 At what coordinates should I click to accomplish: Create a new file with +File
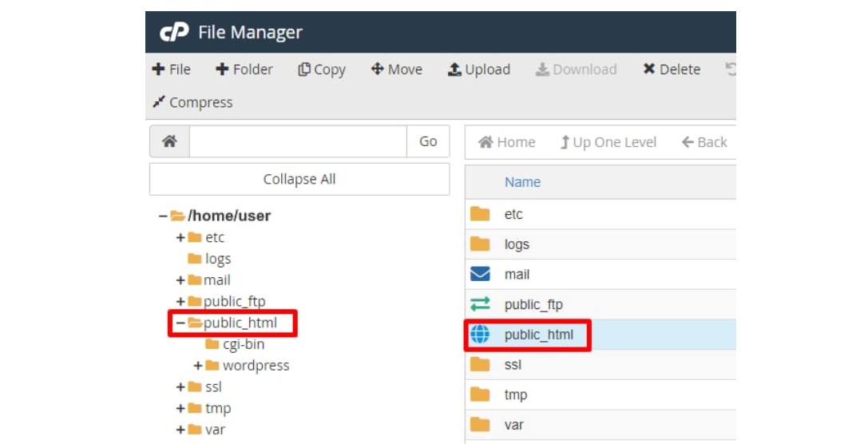tap(171, 69)
